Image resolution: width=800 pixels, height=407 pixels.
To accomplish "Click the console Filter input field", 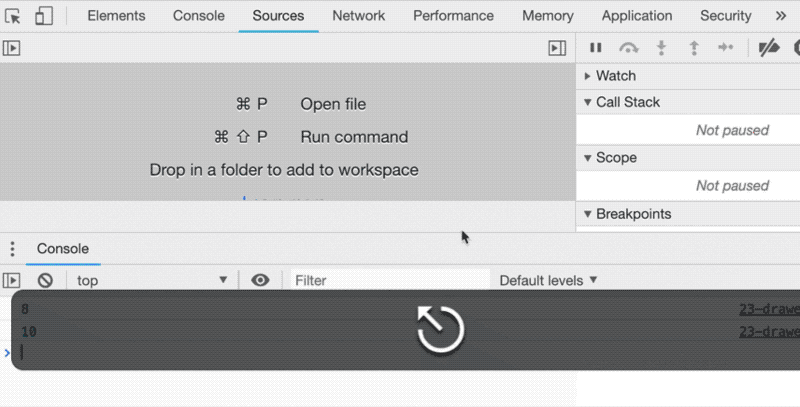I will (x=390, y=281).
